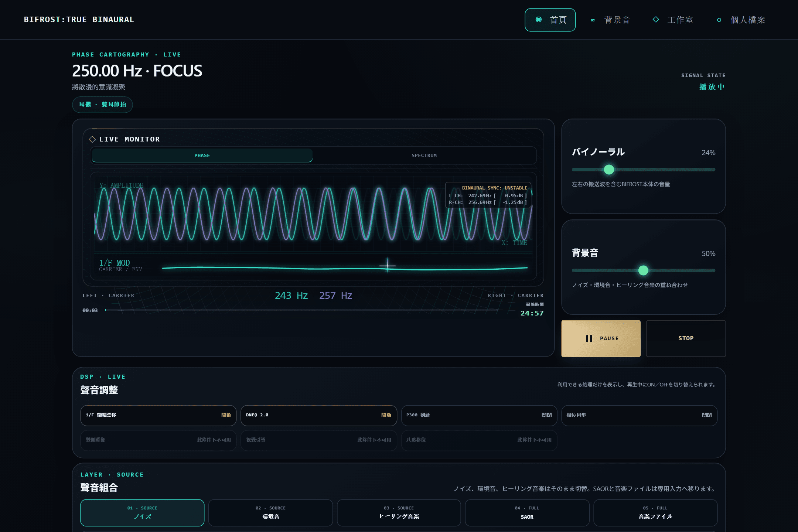The width and height of the screenshot is (798, 532).
Task: Click the 24% binaural volume value
Action: [x=708, y=153]
